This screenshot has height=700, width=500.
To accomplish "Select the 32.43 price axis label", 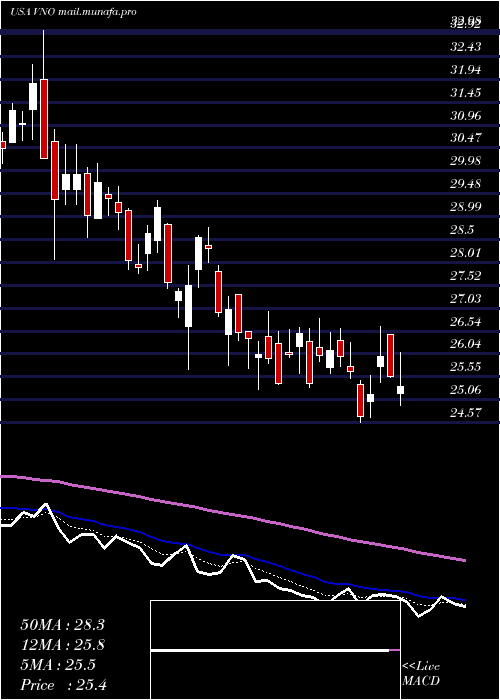I will point(466,46).
